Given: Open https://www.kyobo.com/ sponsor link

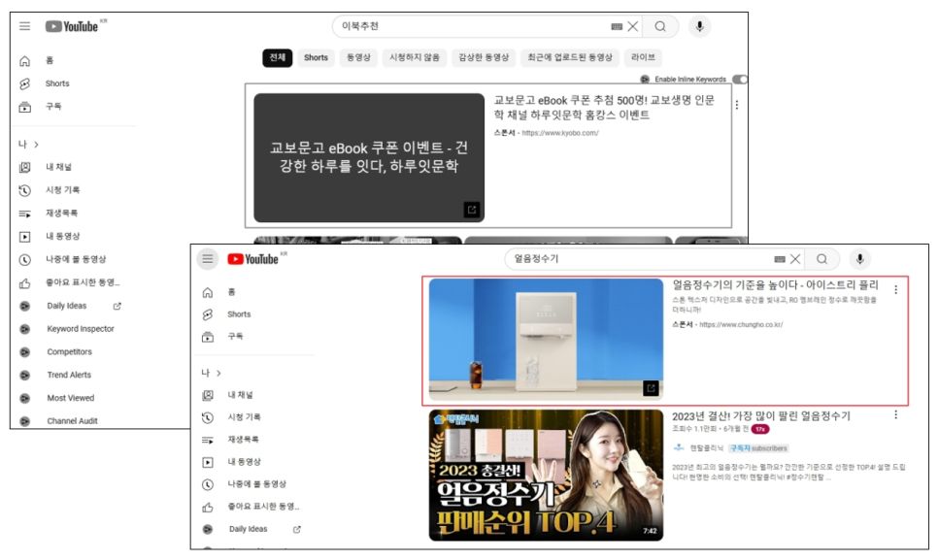Looking at the screenshot, I should click(560, 133).
